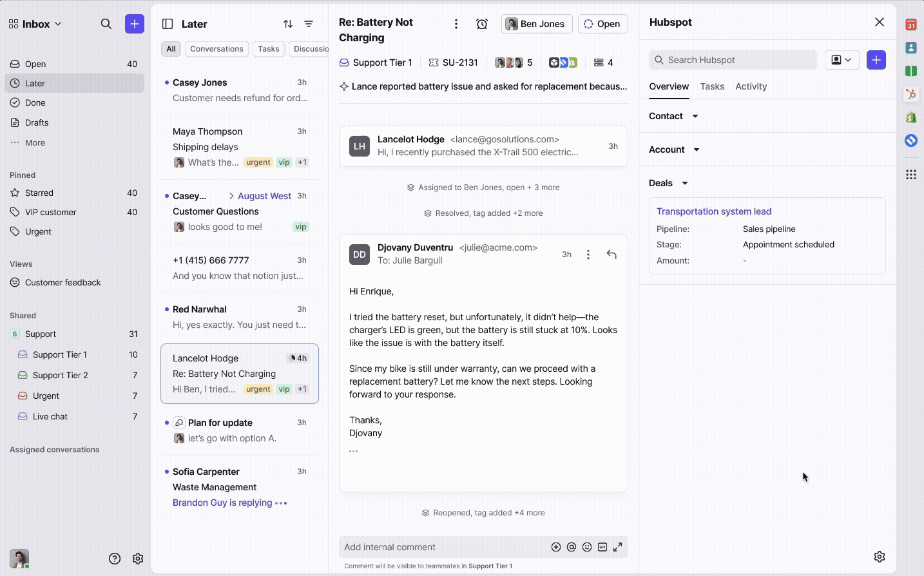Click the urgent tag on Maya Thompson's conversation

(258, 162)
